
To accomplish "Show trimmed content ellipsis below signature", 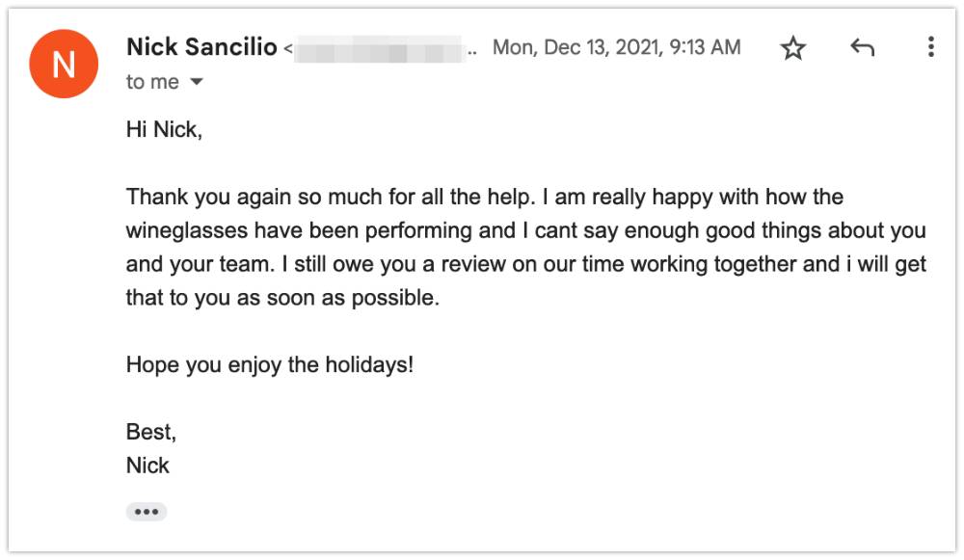I will pos(147,512).
